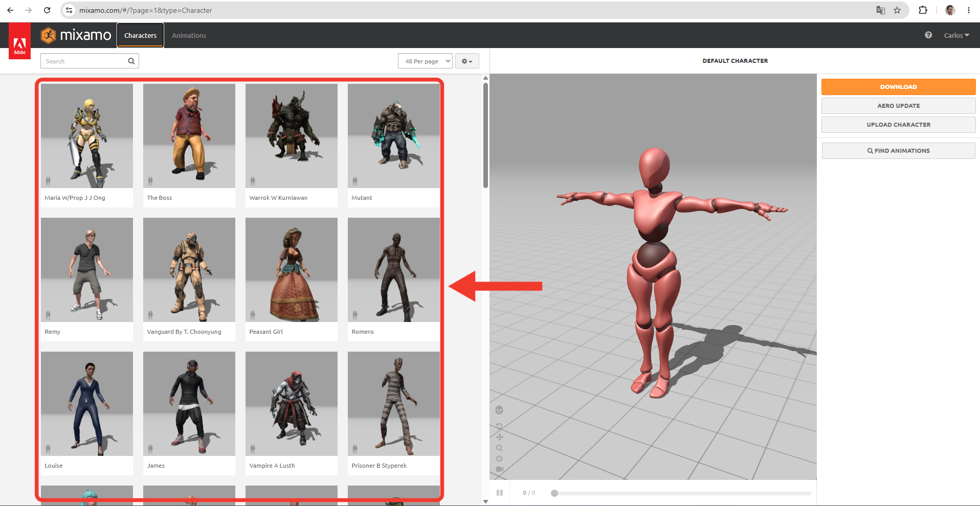Click the search magnifier icon

pyautogui.click(x=131, y=61)
